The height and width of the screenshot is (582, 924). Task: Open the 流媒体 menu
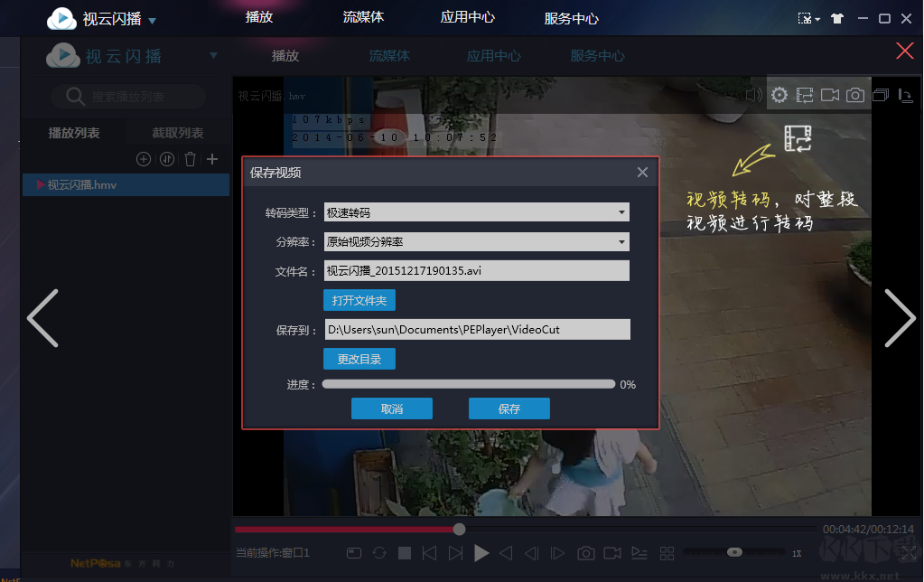point(364,17)
